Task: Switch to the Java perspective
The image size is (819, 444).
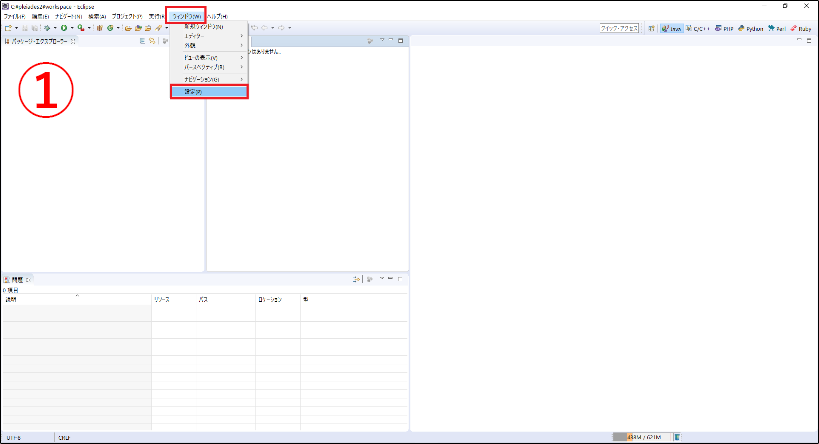Action: point(671,29)
